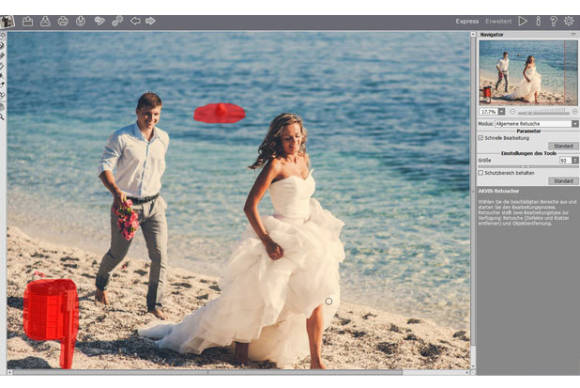Show program info via the 'i' icon
This screenshot has height=388, width=580.
[x=539, y=21]
